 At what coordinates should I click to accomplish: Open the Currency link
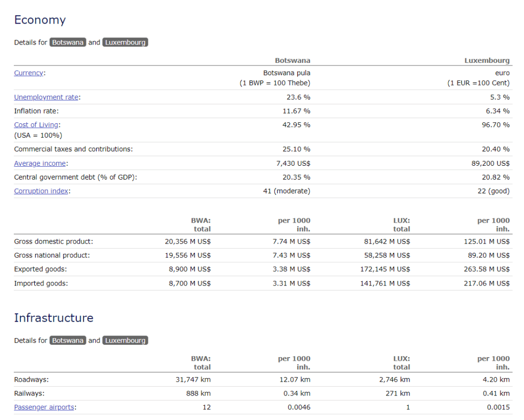click(x=29, y=73)
